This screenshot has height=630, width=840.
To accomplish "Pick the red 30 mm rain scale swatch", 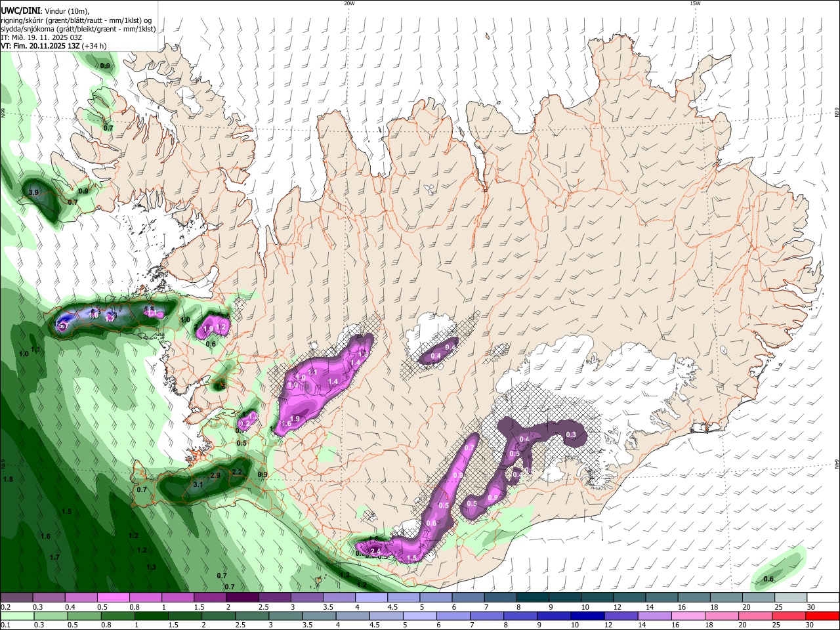I will pyautogui.click(x=822, y=616).
